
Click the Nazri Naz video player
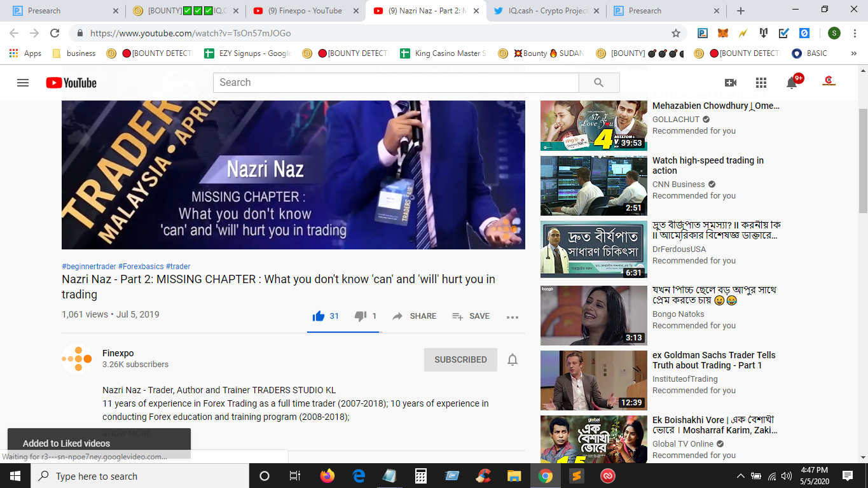pyautogui.click(x=293, y=175)
